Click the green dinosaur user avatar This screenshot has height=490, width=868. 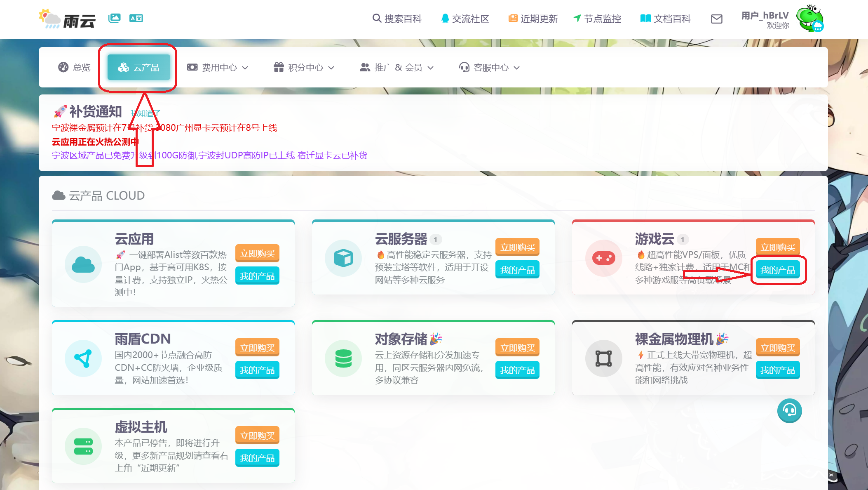(809, 19)
